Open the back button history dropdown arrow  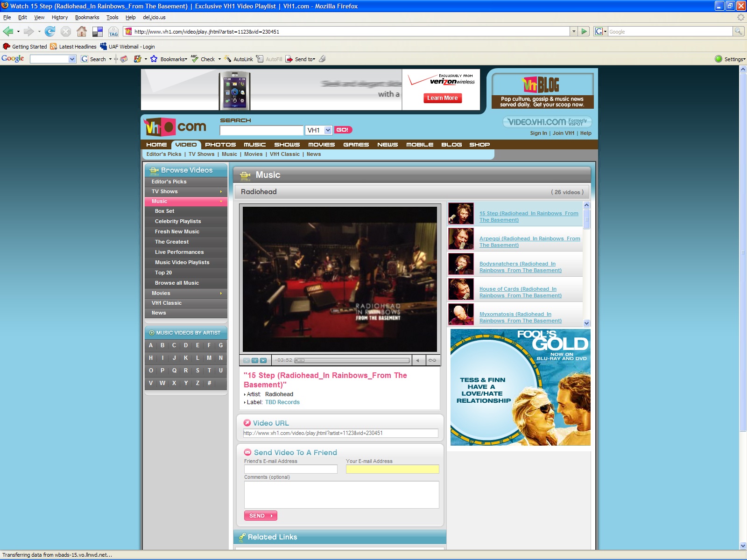click(x=18, y=31)
